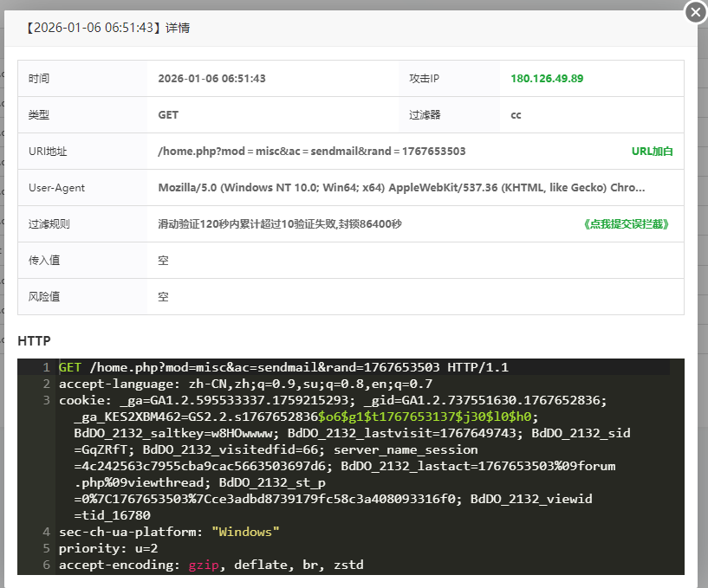Click the Mozilla/5.0 User-Agent string
708x588 pixels.
(x=401, y=188)
